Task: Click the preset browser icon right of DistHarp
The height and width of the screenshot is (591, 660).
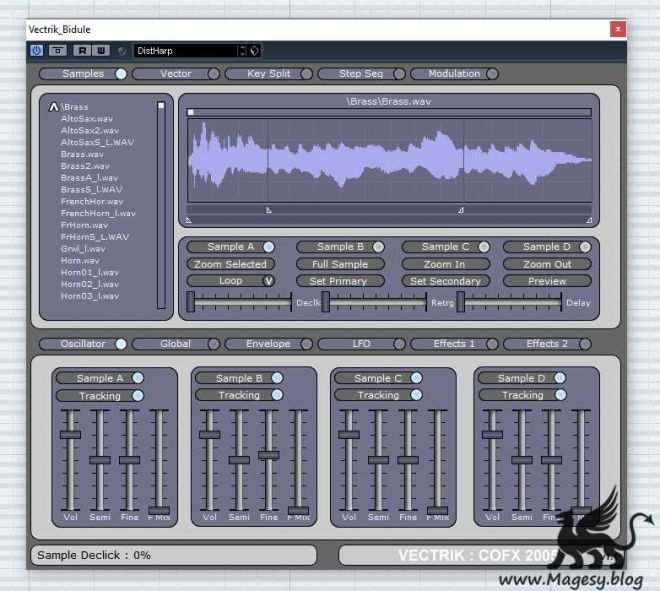Action: [255, 50]
